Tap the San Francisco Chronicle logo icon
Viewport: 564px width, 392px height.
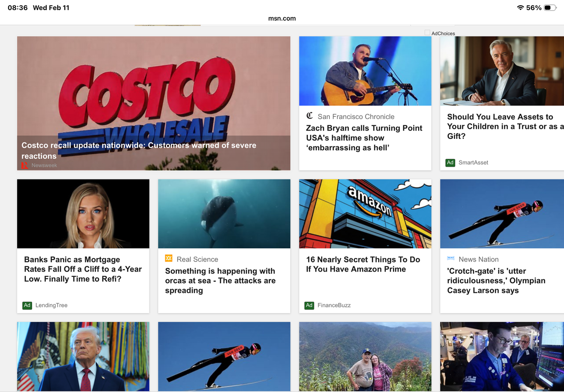click(310, 116)
